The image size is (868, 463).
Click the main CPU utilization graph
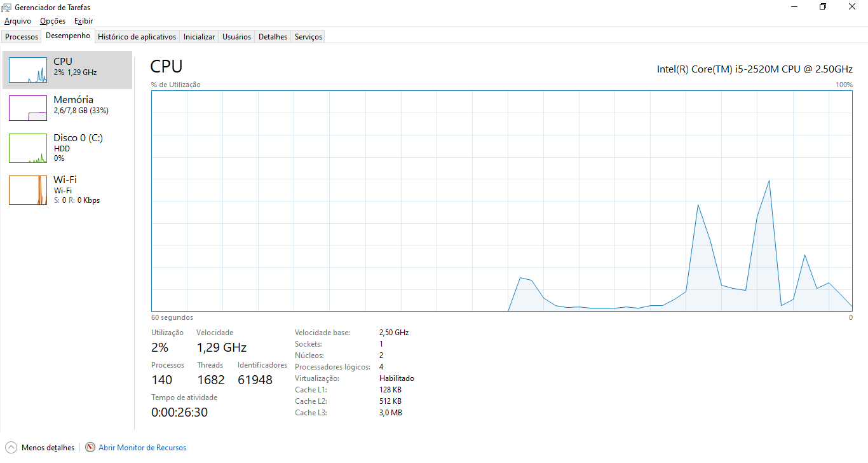(502, 201)
